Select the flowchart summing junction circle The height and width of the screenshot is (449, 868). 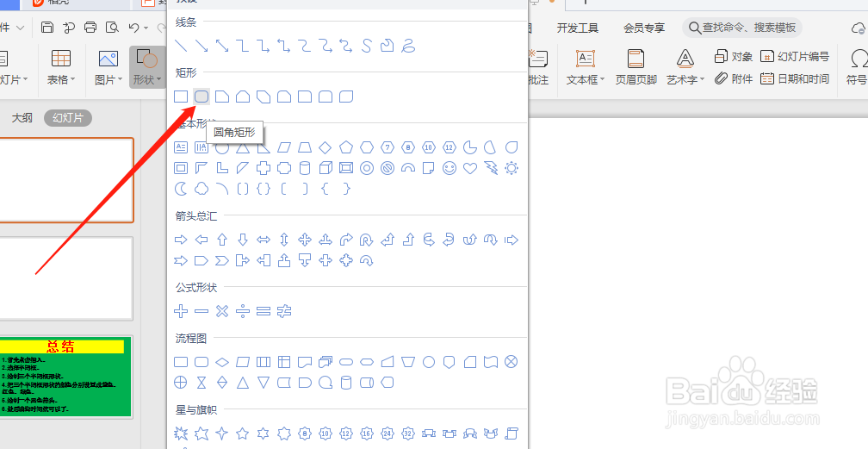(512, 362)
